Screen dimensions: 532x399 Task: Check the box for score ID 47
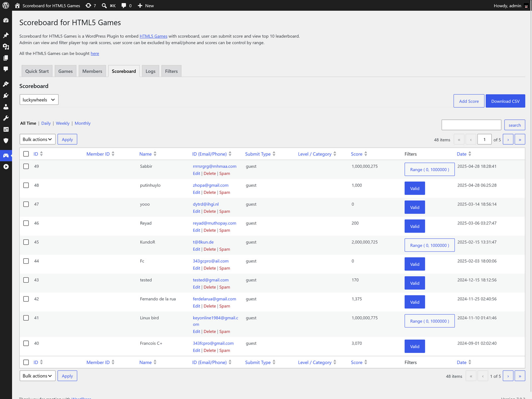pyautogui.click(x=26, y=204)
